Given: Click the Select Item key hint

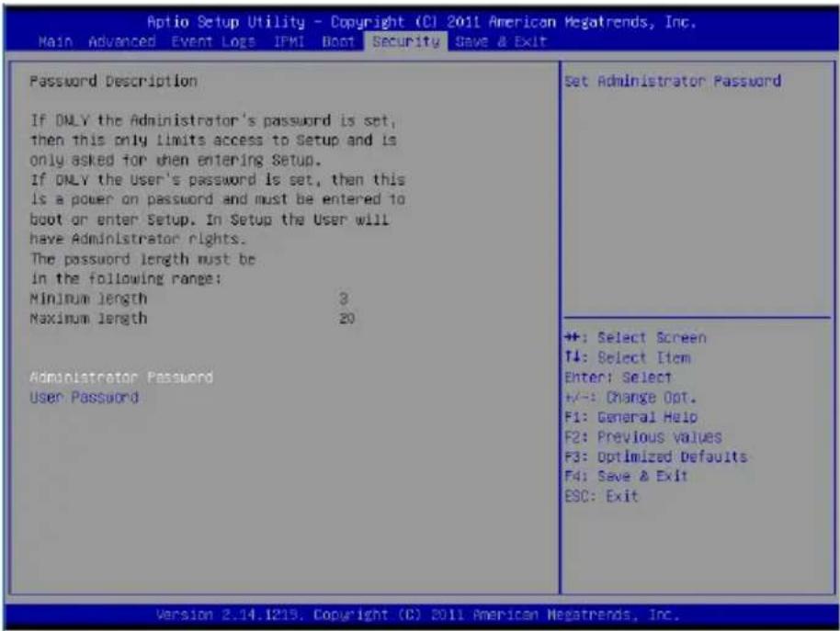Looking at the screenshot, I should pos(628,357).
